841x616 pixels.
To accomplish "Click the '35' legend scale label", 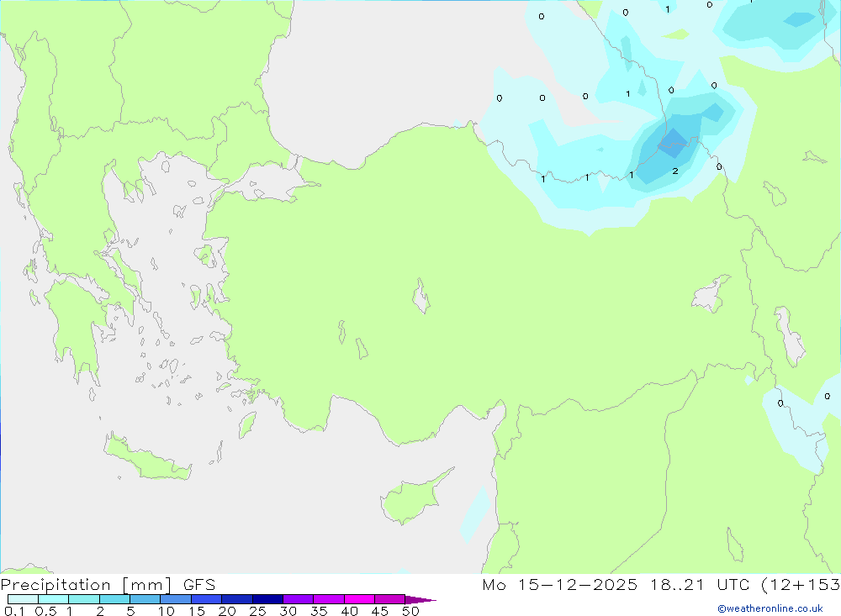I will pos(319,611).
